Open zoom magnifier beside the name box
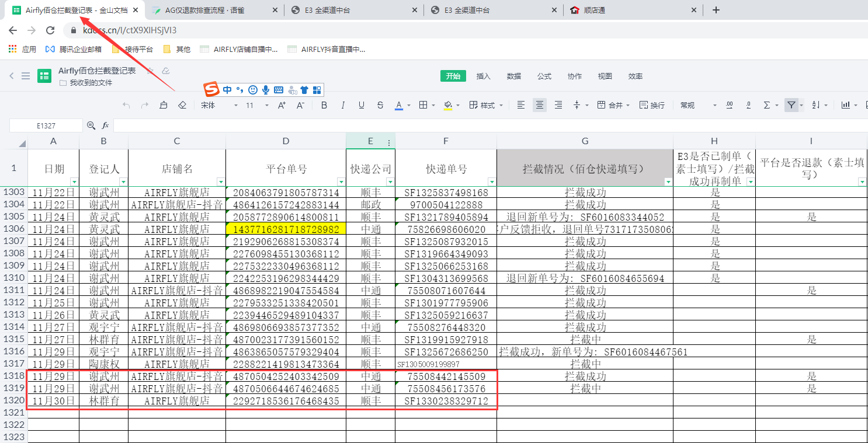This screenshot has width=868, height=443. [91, 125]
